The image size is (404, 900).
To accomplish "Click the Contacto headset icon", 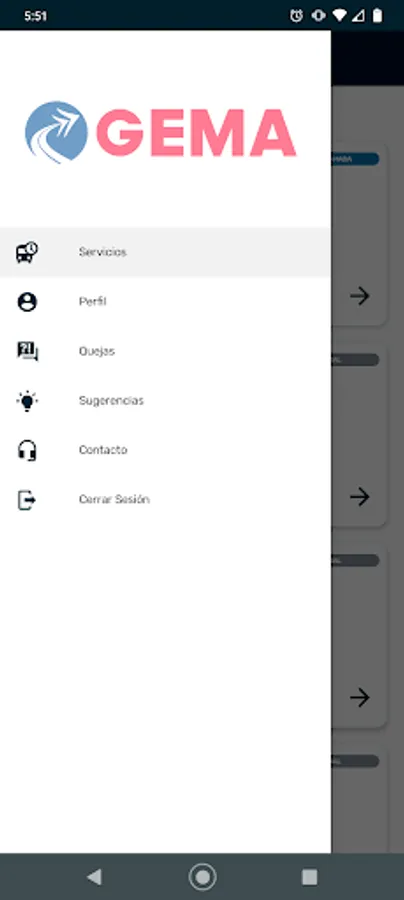I will [27, 450].
